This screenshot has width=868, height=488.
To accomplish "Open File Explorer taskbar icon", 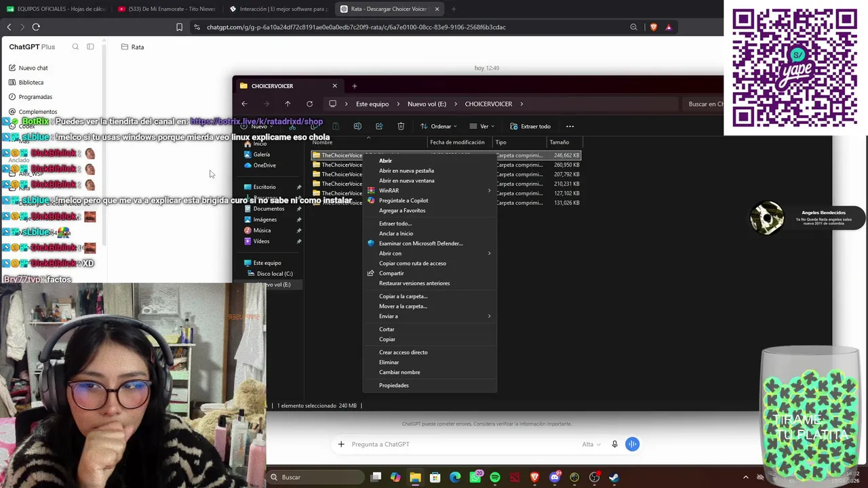I will click(x=415, y=477).
